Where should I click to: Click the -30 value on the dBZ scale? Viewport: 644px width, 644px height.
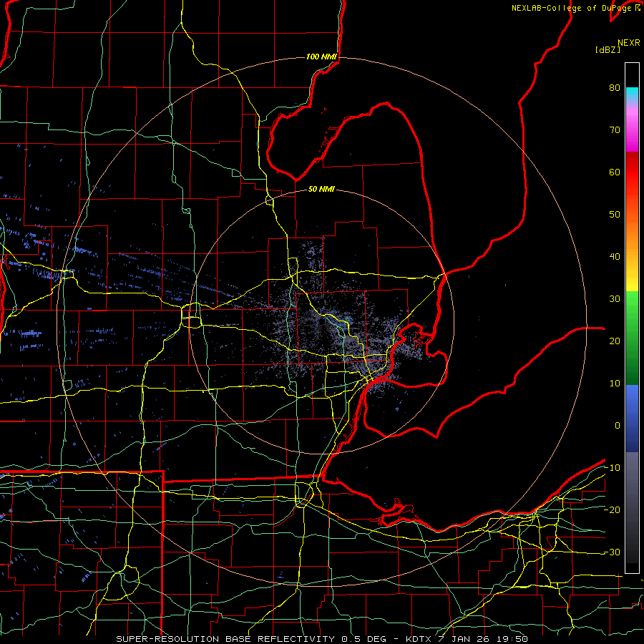[612, 552]
